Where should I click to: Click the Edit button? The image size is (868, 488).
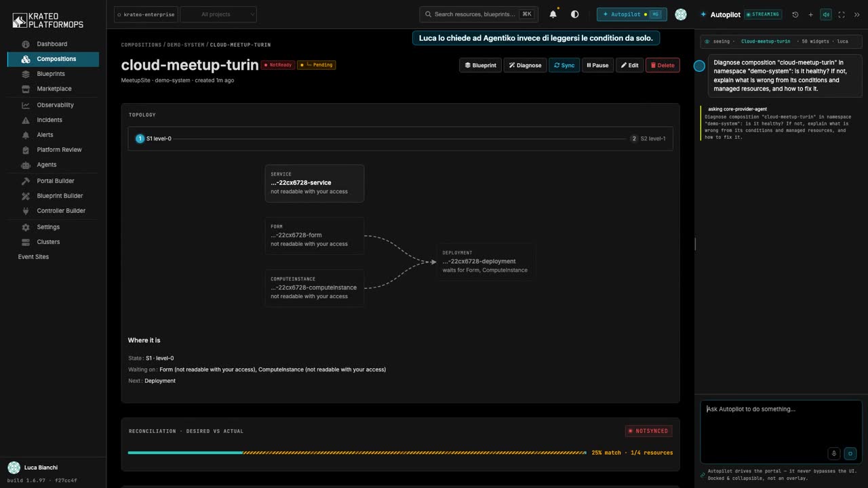pos(629,65)
